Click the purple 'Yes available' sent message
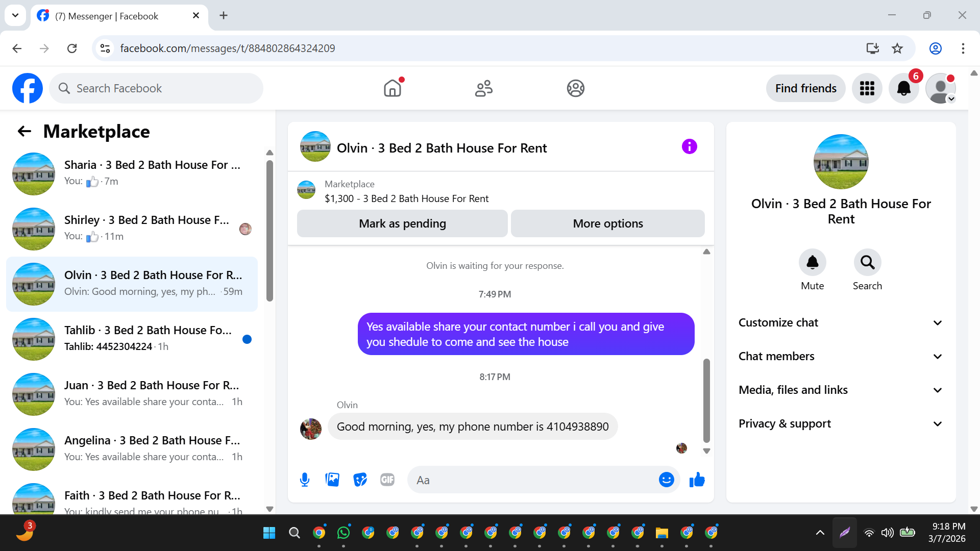Screen dimensions: 980x551 coord(526,334)
